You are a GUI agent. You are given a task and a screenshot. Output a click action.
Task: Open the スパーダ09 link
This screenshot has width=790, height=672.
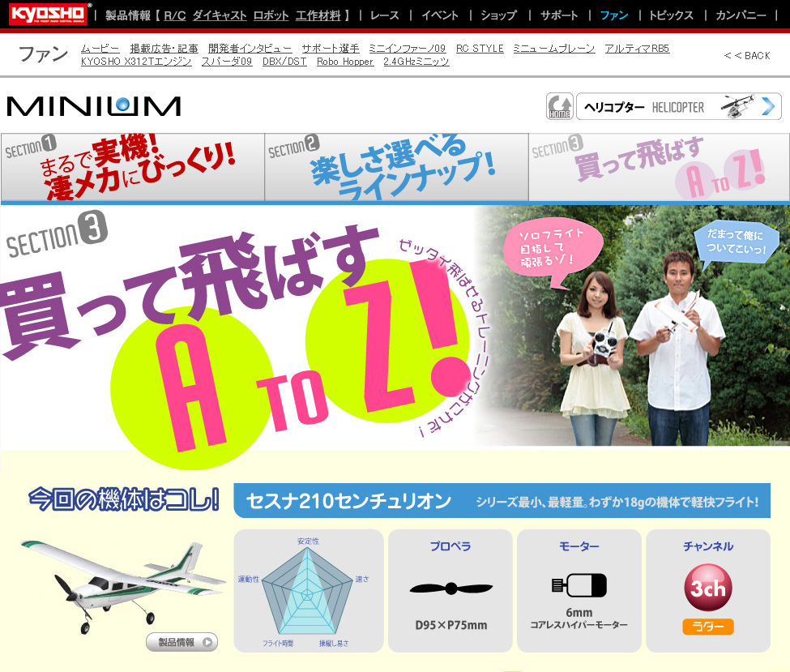pyautogui.click(x=227, y=62)
